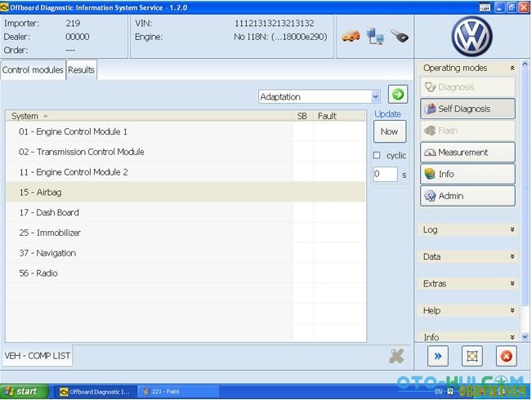Select the 56 - Radio row
The height and width of the screenshot is (400, 532).
click(x=186, y=273)
